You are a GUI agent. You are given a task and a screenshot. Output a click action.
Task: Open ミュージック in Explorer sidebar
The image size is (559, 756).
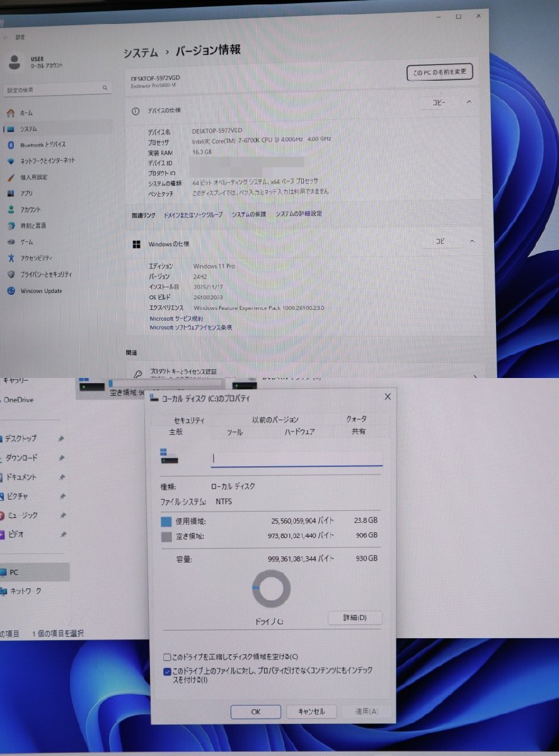23,515
